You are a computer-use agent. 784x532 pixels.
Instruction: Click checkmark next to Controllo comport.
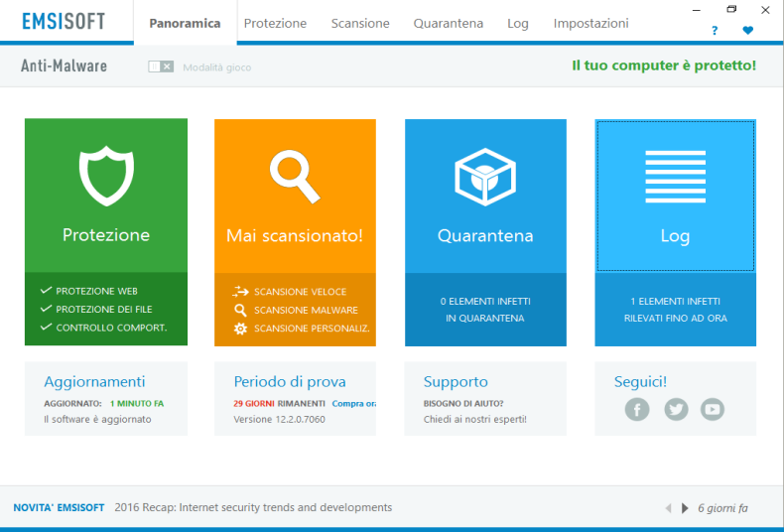tap(46, 327)
